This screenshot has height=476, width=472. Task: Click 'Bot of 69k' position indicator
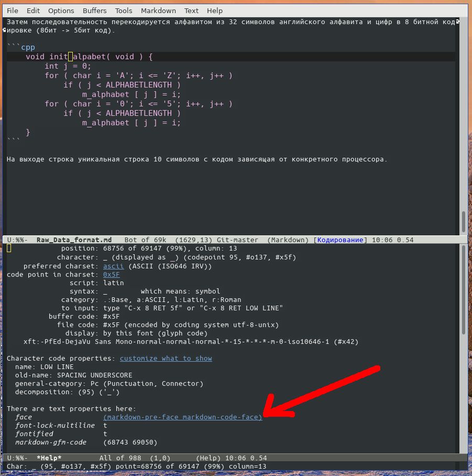coord(145,240)
